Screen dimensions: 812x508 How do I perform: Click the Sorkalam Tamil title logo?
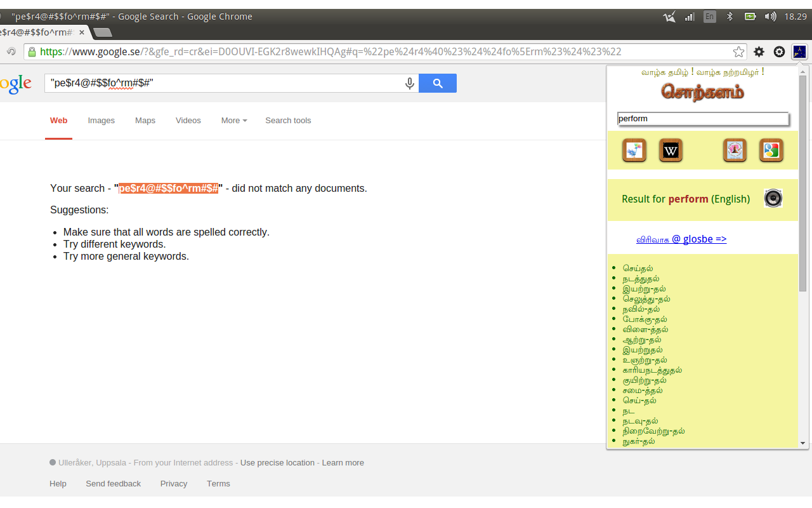[703, 92]
